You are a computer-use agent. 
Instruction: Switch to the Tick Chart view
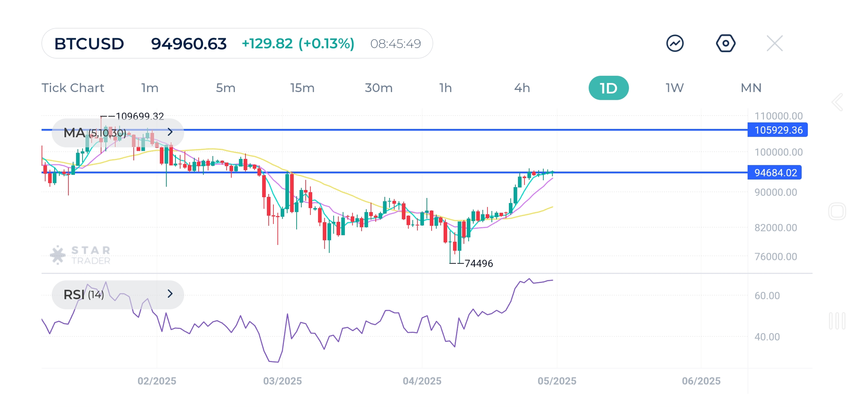coord(73,88)
